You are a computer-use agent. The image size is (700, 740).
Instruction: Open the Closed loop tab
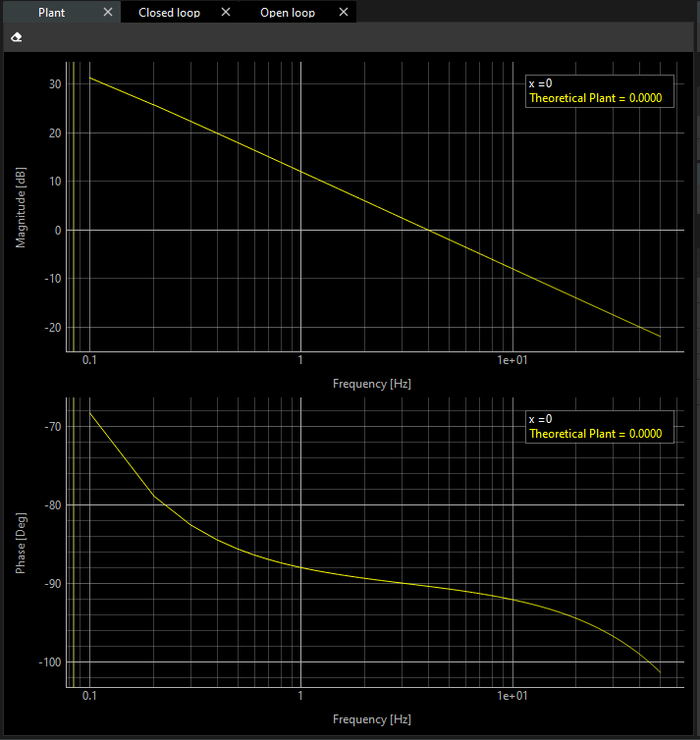coord(169,13)
